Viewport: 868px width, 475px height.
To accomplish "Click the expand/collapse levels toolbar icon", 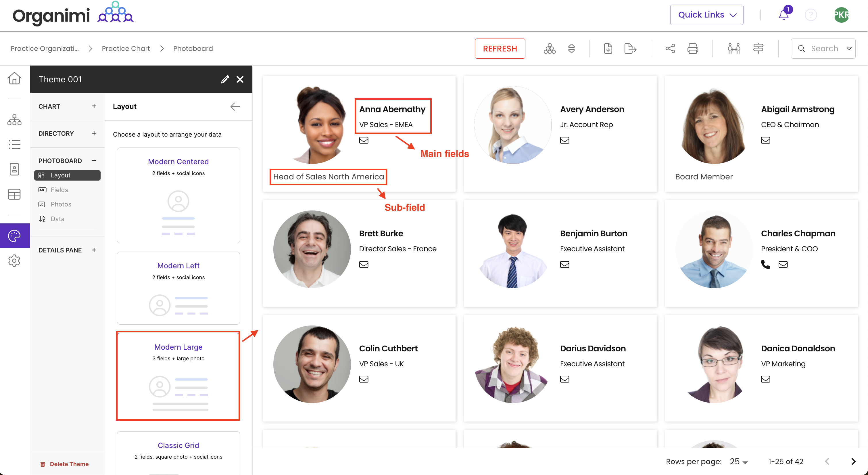I will 571,49.
